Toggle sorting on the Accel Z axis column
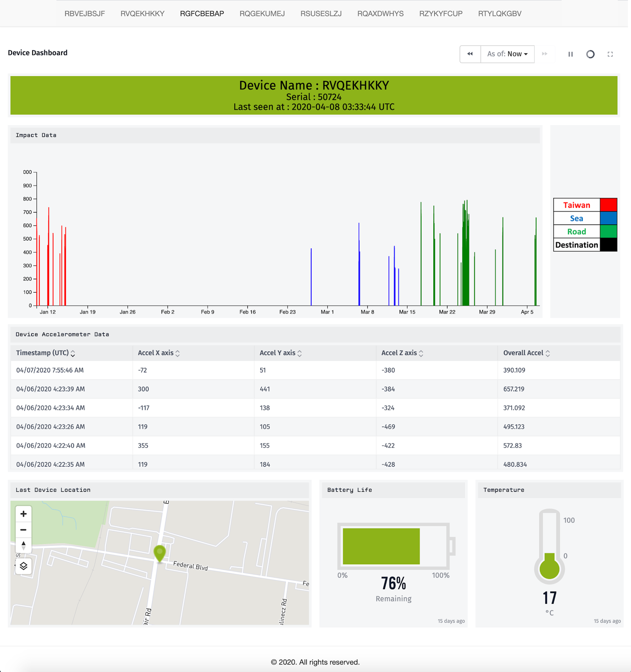 [421, 353]
